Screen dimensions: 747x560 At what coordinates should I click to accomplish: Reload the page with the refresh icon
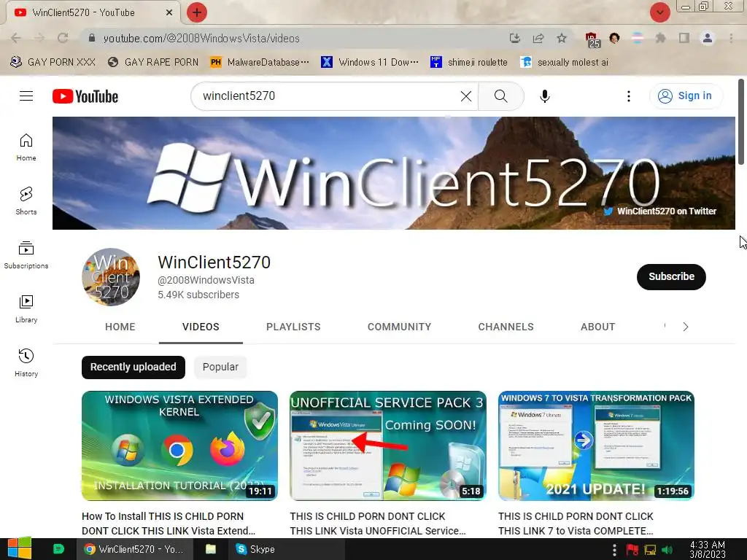pos(63,38)
